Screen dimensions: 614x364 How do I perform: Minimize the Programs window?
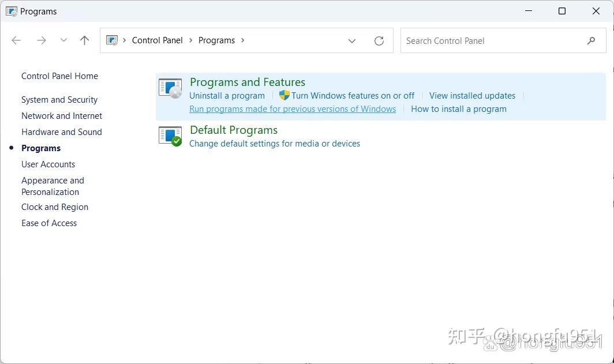[x=529, y=11]
